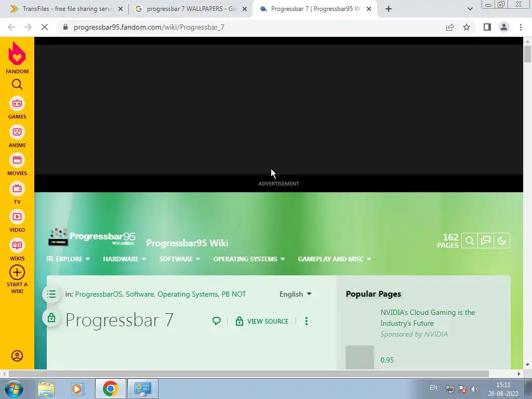
Task: Expand the Gameplay and Misc menu
Action: [x=335, y=259]
